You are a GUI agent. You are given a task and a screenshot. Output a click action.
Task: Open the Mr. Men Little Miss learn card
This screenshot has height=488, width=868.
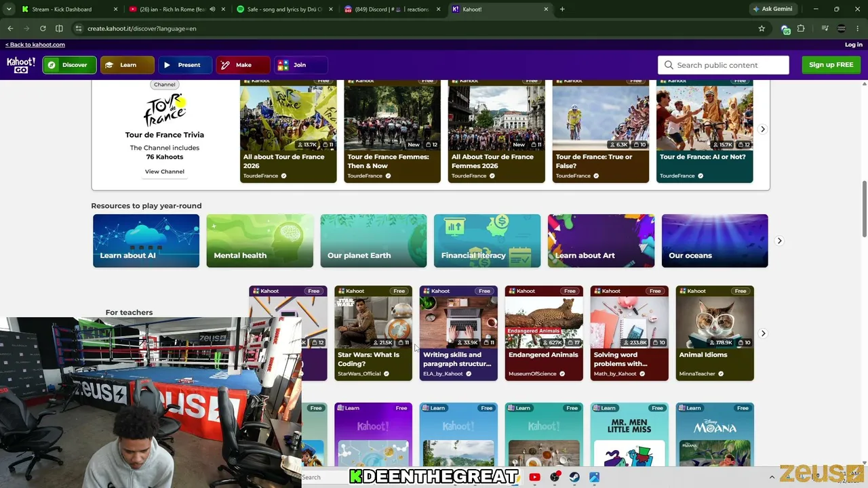(629, 434)
